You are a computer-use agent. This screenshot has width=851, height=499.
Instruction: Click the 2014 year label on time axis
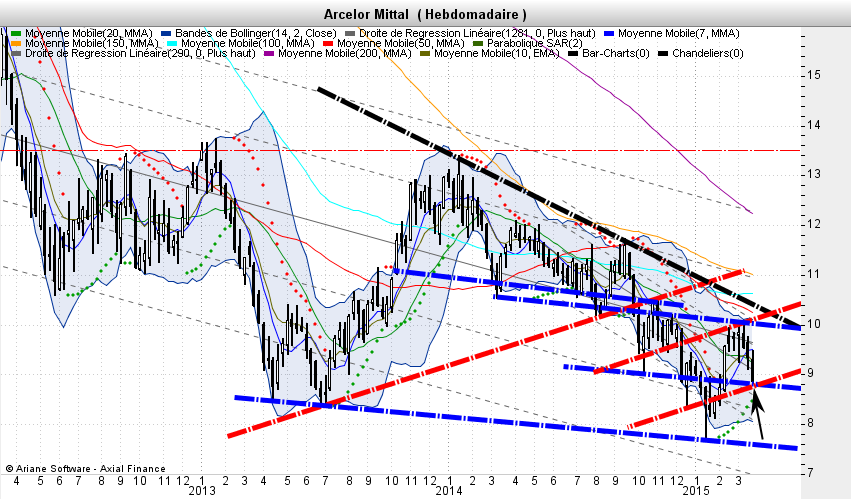click(x=449, y=491)
